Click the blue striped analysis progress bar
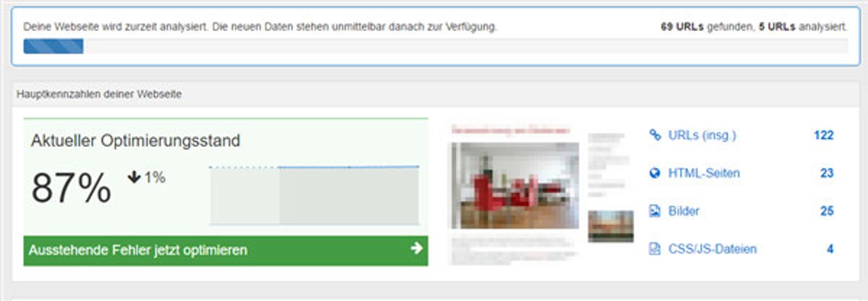This screenshot has width=868, height=301. [54, 46]
